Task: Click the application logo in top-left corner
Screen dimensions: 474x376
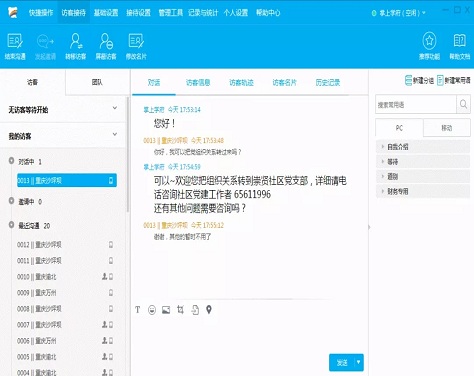Action: point(13,12)
